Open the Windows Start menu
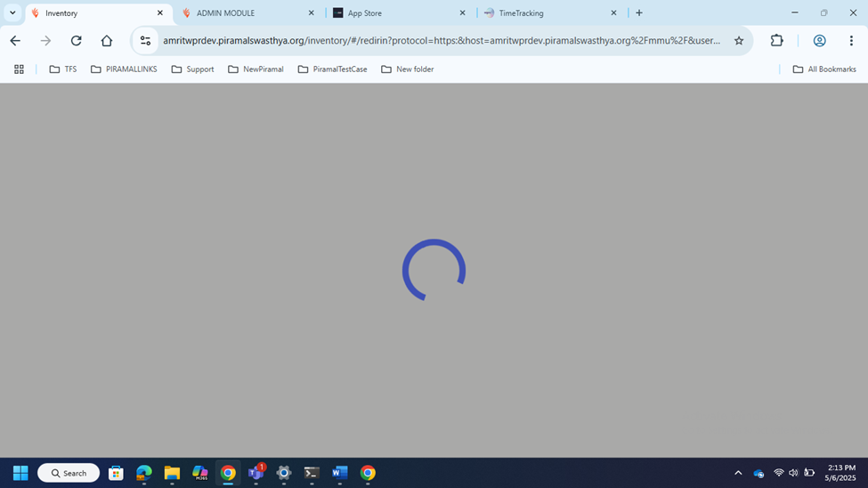The height and width of the screenshot is (488, 868). (20, 473)
